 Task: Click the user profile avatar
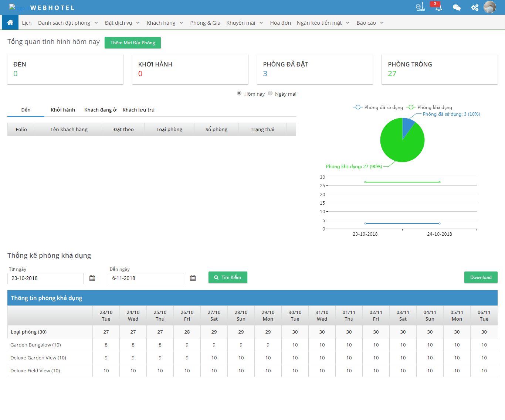490,7
